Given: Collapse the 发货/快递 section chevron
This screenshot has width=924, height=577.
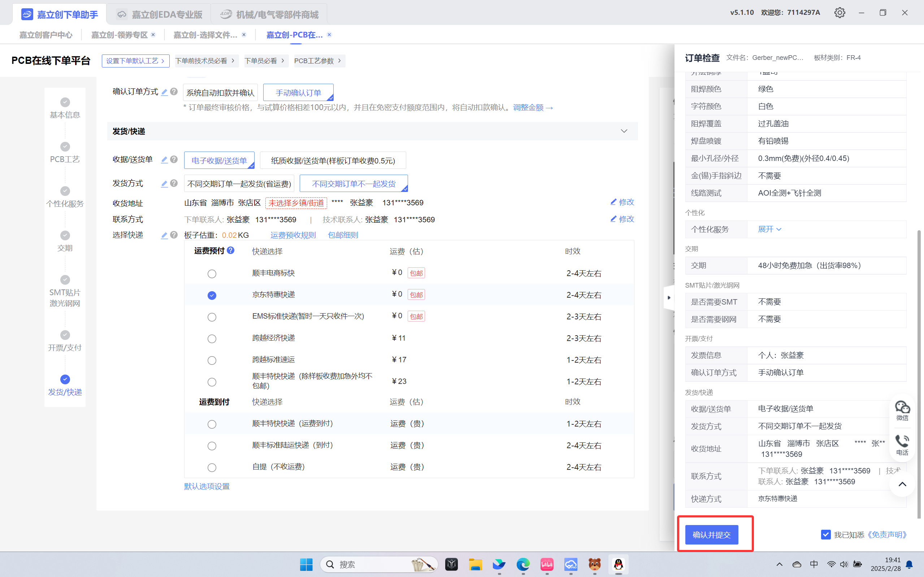Looking at the screenshot, I should click(x=624, y=131).
